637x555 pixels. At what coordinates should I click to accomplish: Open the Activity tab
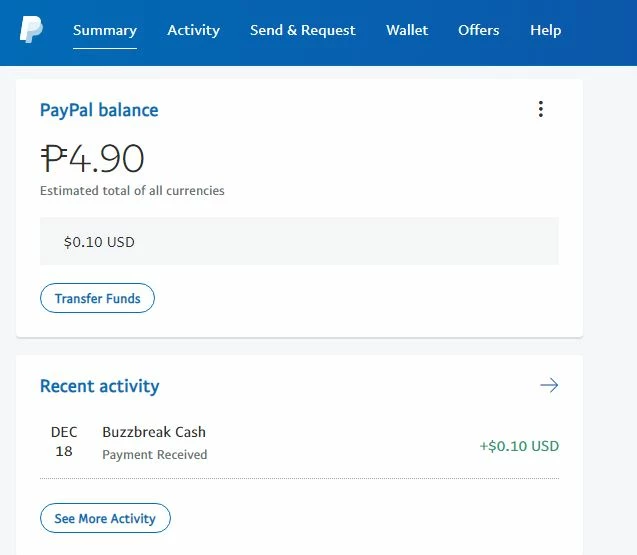point(193,30)
